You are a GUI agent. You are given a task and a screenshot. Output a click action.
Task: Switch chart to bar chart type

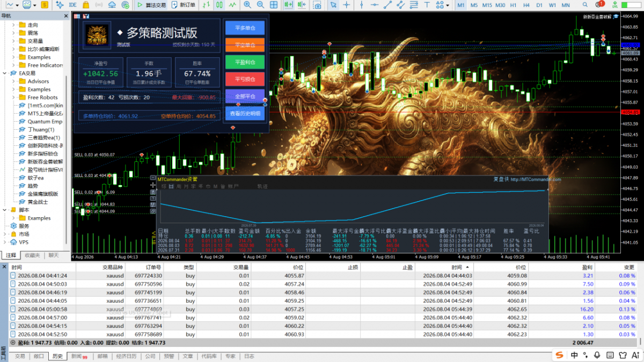click(206, 5)
